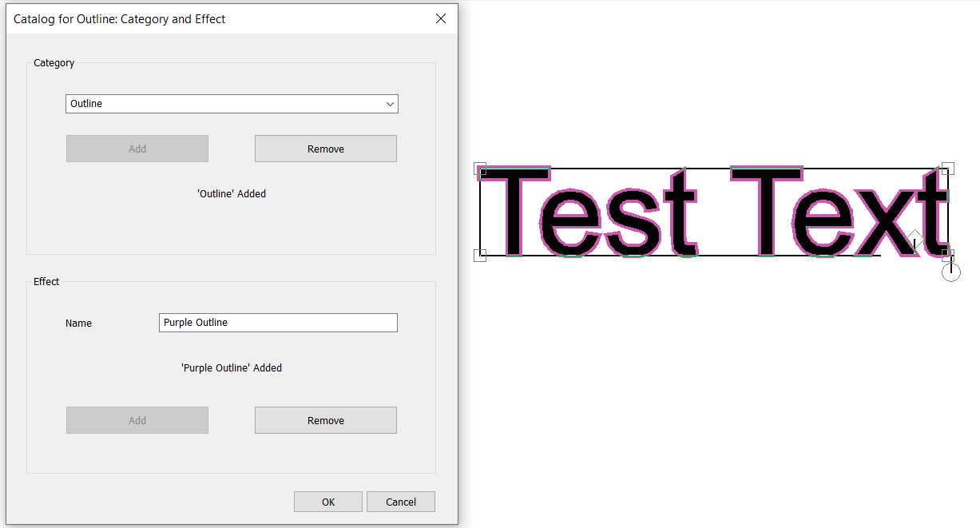Click the "'Purple Outline' Added" status message
The width and height of the screenshot is (980, 528).
click(x=232, y=368)
